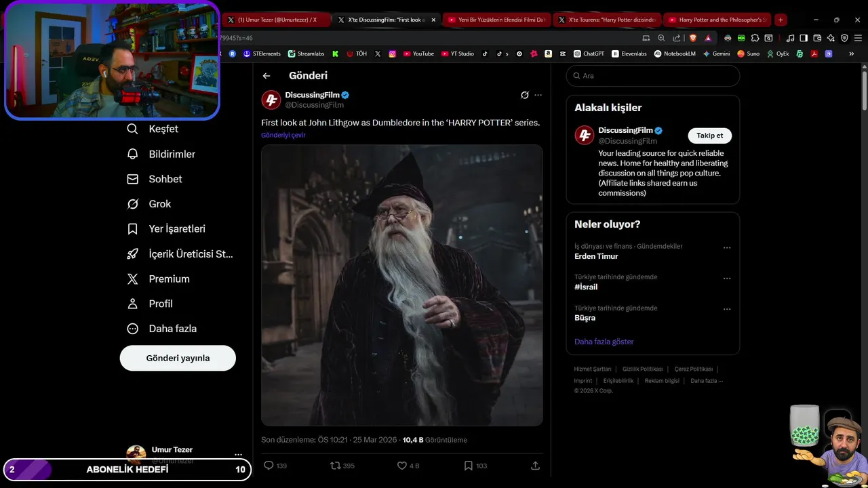
Task: Open Grok icon on DiscussingFilm post
Action: click(524, 95)
